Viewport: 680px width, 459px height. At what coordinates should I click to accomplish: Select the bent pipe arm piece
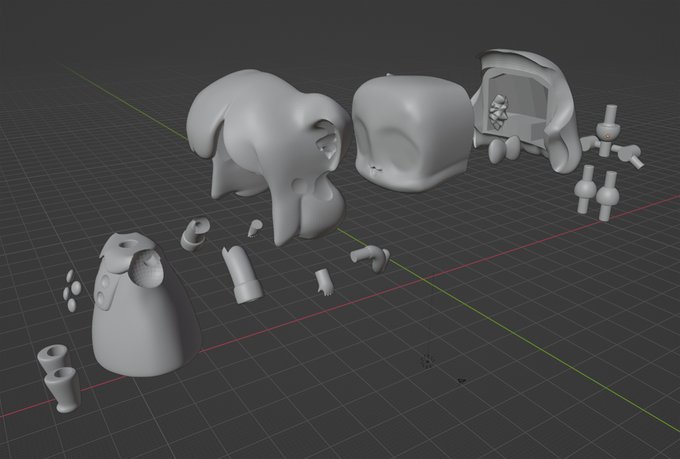(370, 258)
